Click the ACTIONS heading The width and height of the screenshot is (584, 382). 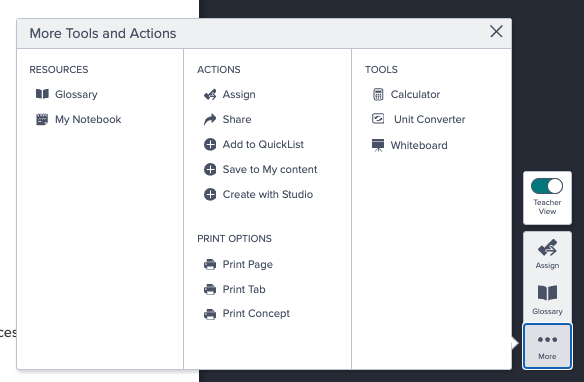pos(219,70)
